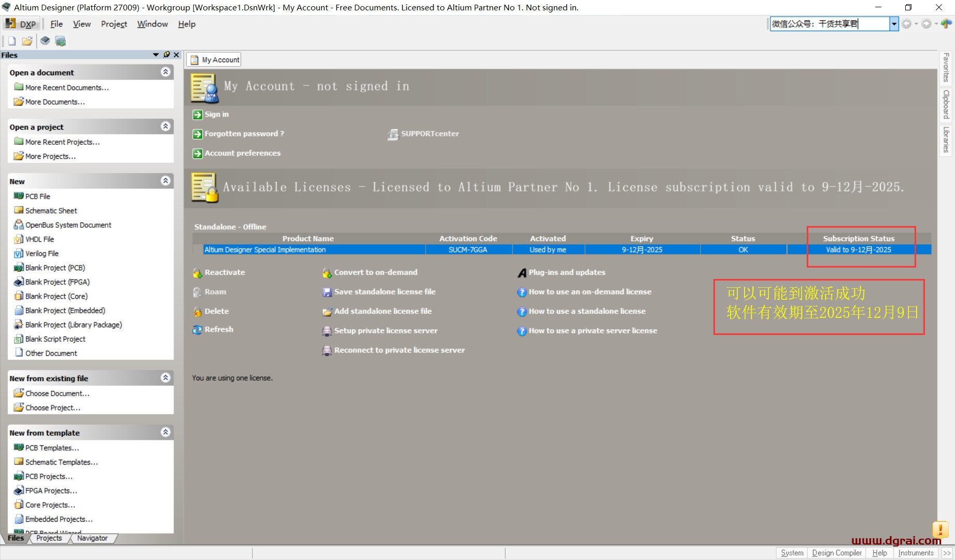Viewport: 955px width, 560px height.
Task: Click the navigate back arrow icon
Action: (x=906, y=24)
